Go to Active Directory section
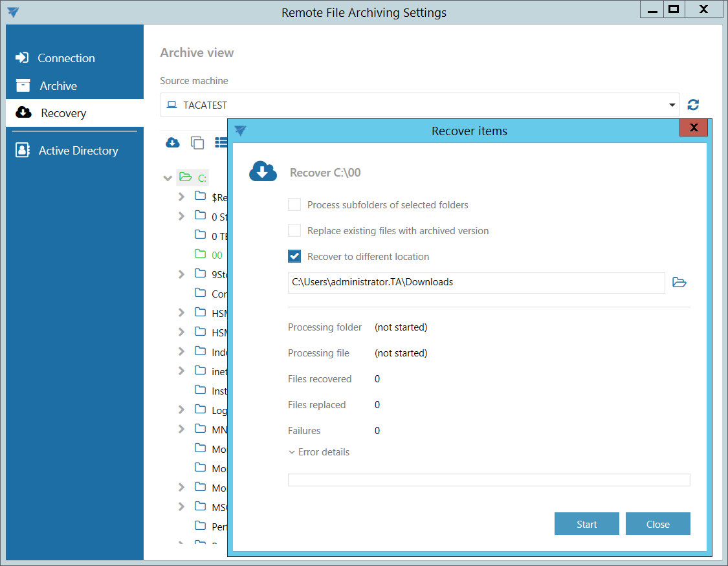Viewport: 728px width, 566px height. [78, 151]
